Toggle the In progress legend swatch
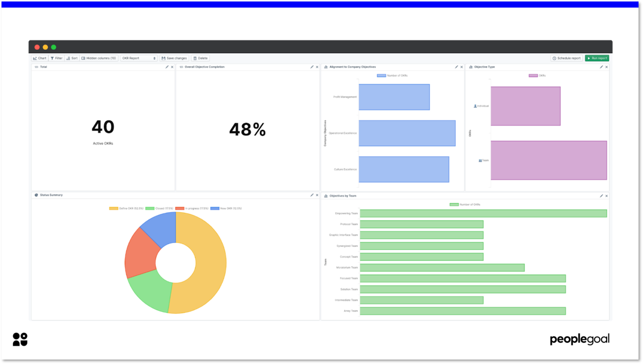The image size is (643, 364). point(180,208)
